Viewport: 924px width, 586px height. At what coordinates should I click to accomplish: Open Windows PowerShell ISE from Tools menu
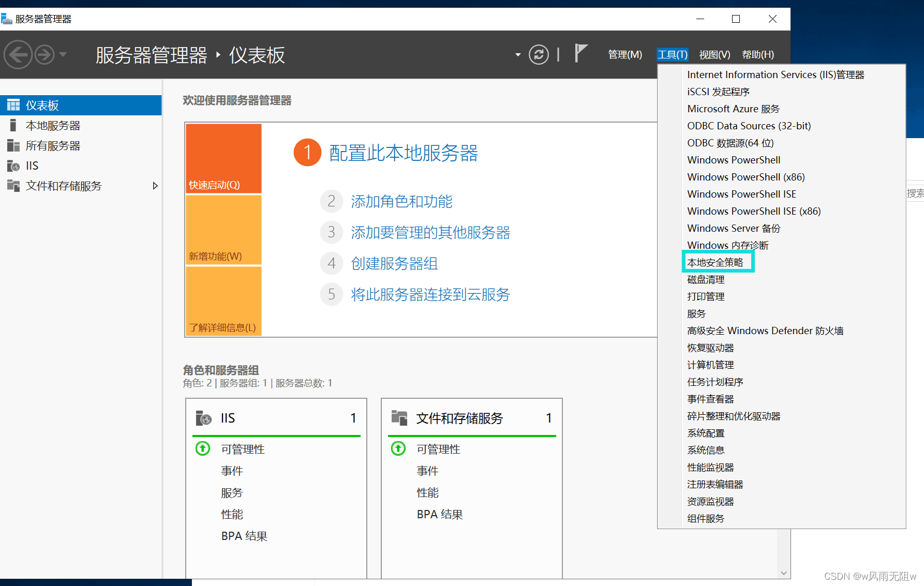click(x=741, y=194)
